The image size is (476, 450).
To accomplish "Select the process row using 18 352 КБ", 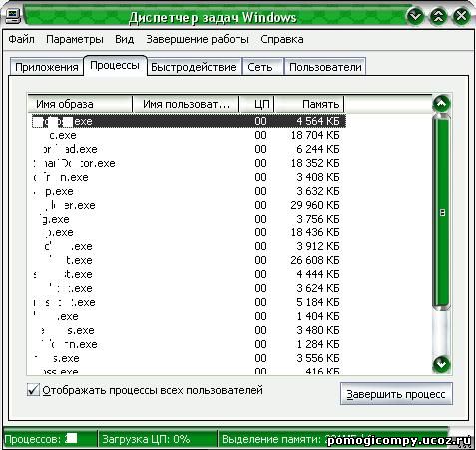I will coord(189,163).
